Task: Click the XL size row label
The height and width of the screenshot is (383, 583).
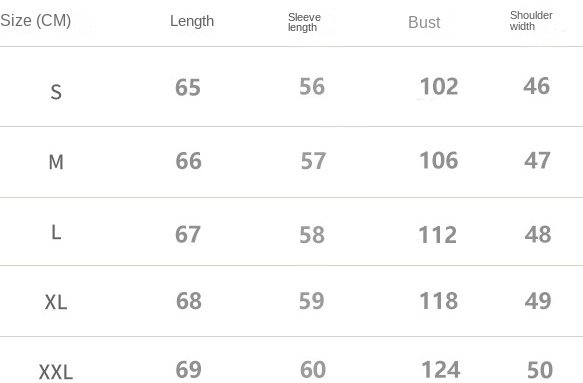Action: (x=56, y=302)
